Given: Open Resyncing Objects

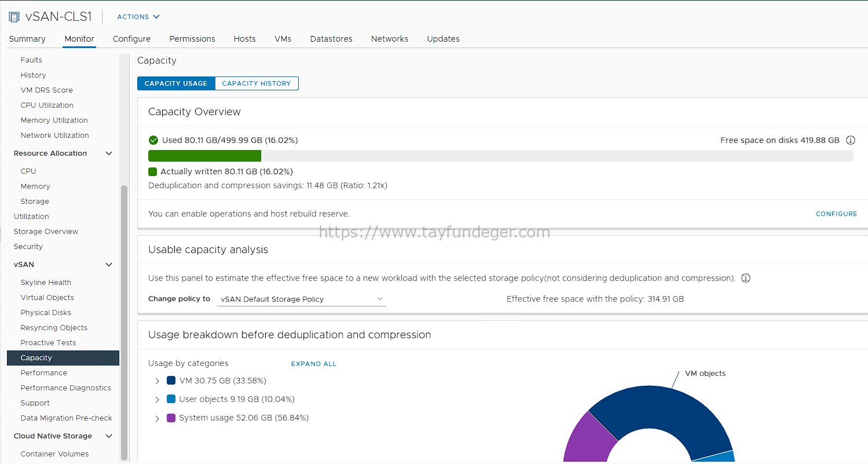Looking at the screenshot, I should tap(54, 327).
